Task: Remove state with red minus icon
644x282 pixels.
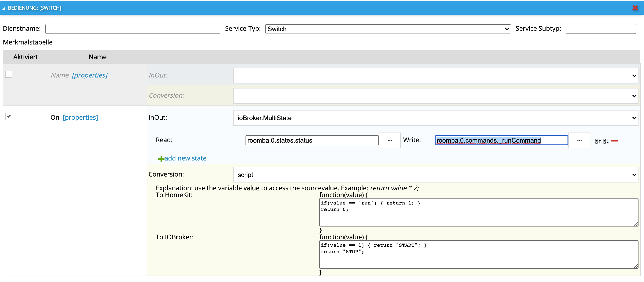Action: (614, 141)
